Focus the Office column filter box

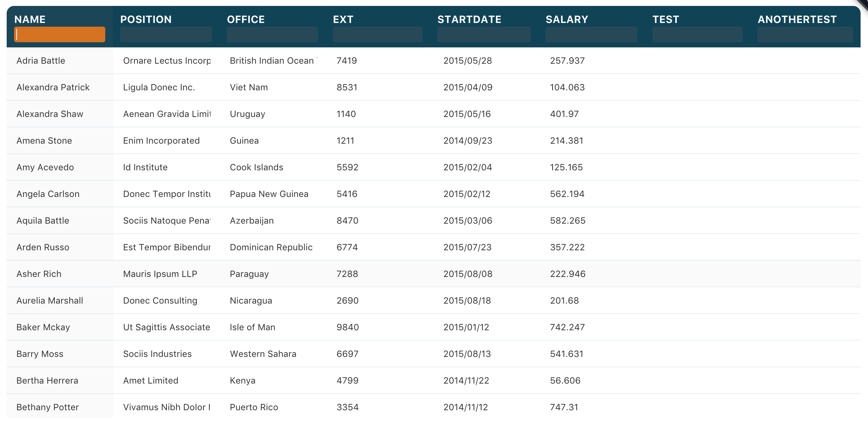click(272, 34)
